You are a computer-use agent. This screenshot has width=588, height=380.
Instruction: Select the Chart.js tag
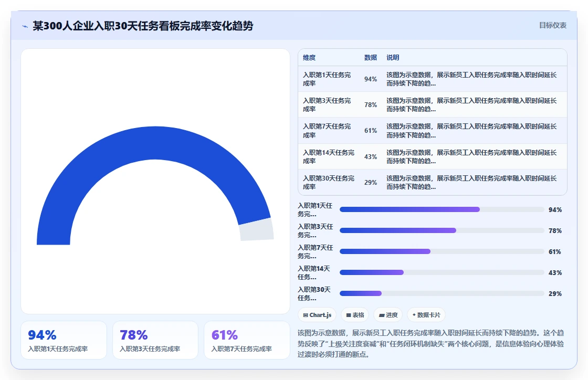tap(317, 315)
